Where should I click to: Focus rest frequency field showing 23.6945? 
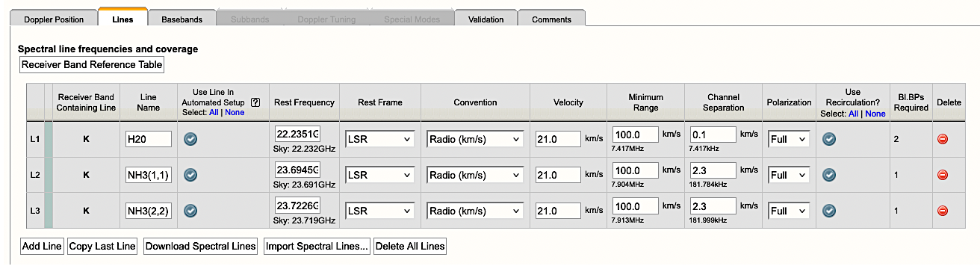point(297,170)
